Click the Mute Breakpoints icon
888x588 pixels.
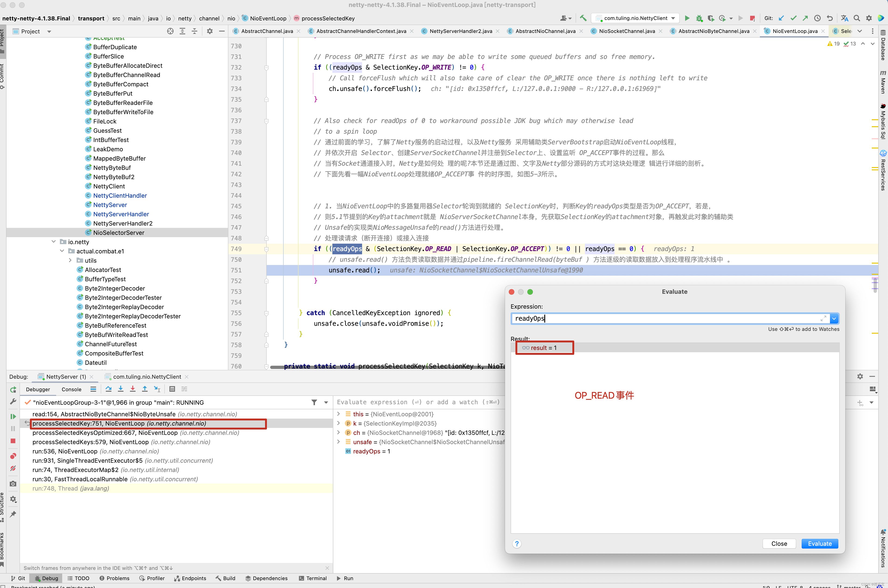(13, 468)
